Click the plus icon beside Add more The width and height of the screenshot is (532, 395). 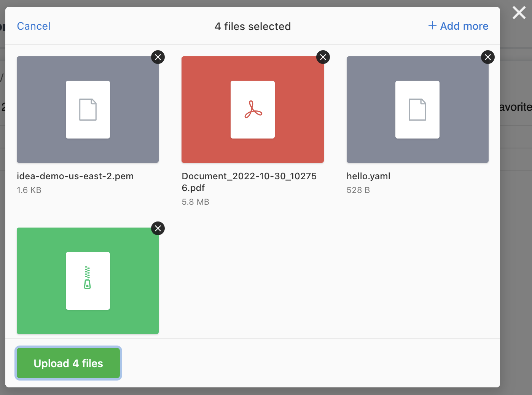tap(432, 25)
